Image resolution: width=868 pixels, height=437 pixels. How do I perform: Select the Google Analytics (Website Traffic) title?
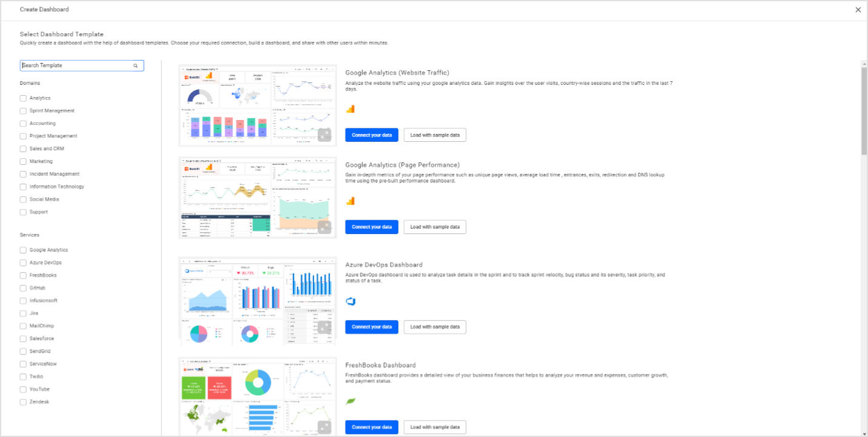point(397,73)
